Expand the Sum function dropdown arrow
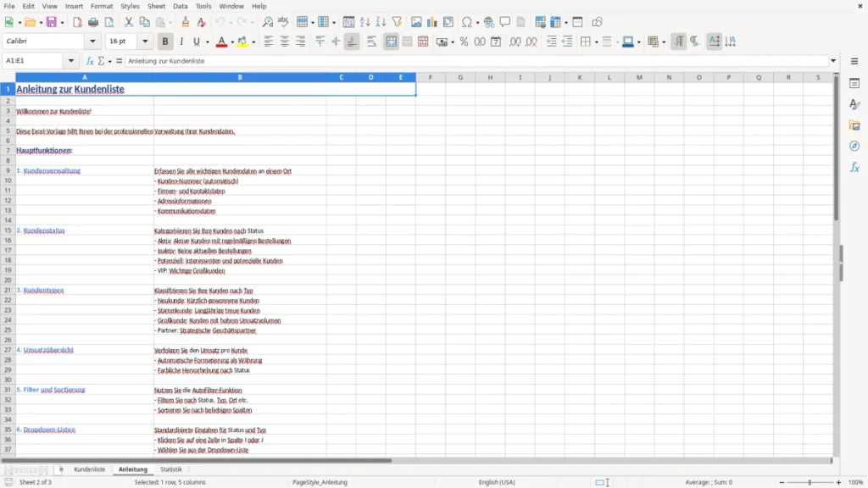Viewport: 868px width, 488px height. click(x=109, y=61)
